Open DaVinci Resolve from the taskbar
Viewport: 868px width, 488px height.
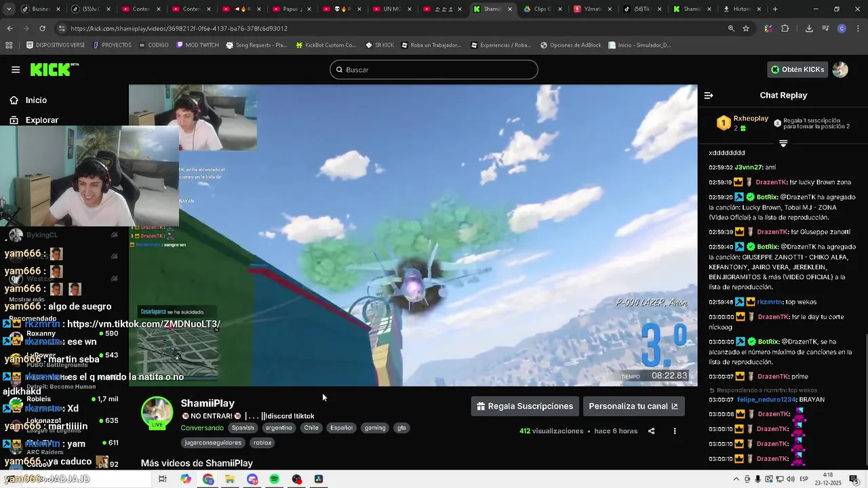tap(319, 479)
